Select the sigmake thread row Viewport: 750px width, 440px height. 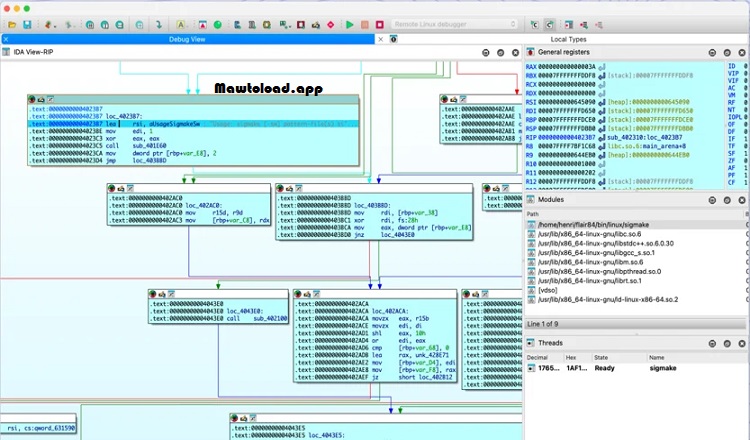pyautogui.click(x=636, y=368)
